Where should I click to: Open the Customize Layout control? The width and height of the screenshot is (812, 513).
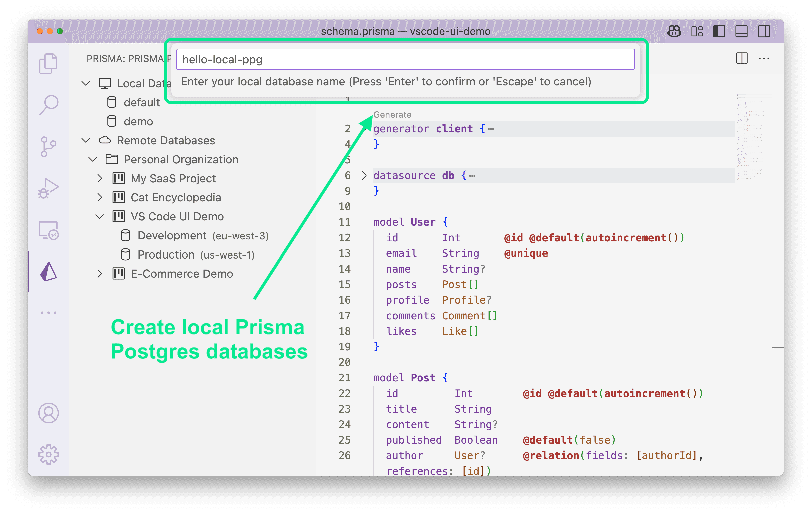pos(697,31)
